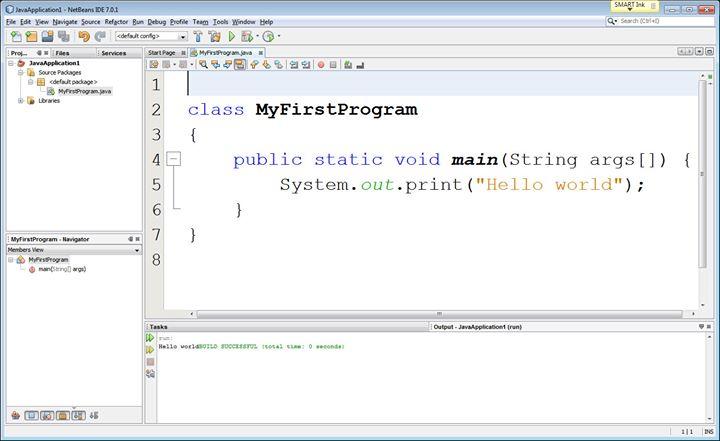Toggle Show Inherited Members in Navigator

[x=16, y=415]
